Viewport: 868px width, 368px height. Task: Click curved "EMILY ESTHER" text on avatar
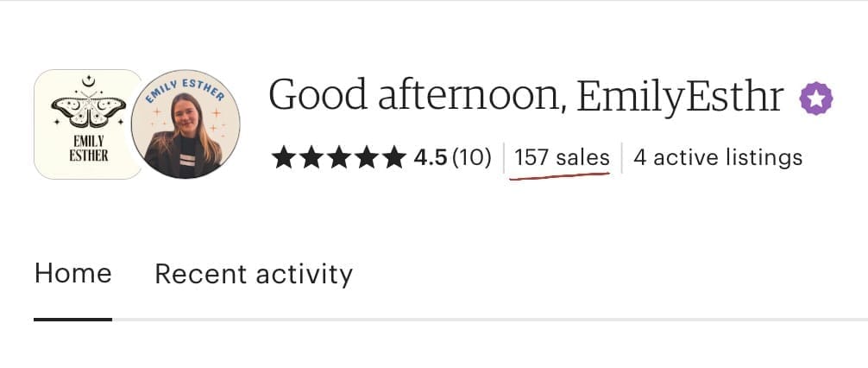(186, 88)
